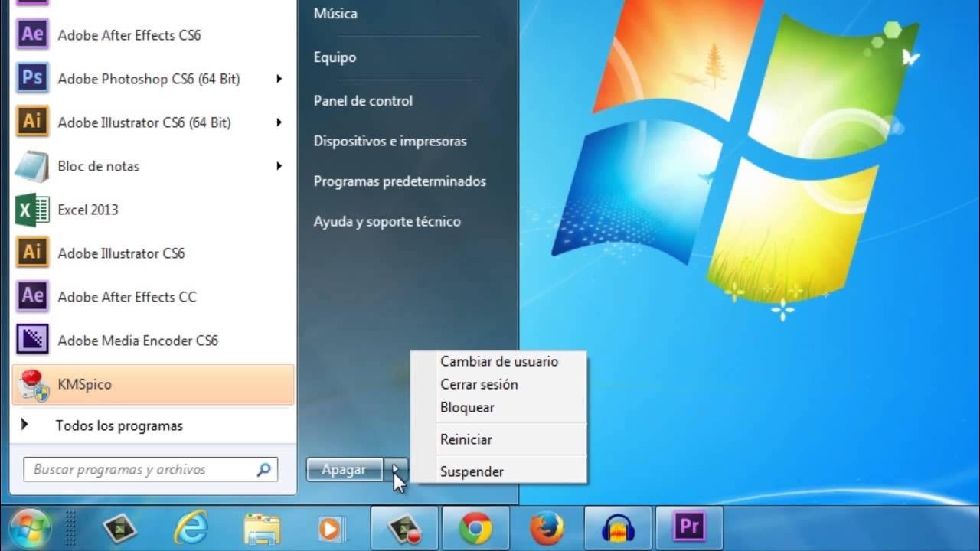Choose Cambiar de usuario
This screenshot has width=980, height=551.
[499, 361]
